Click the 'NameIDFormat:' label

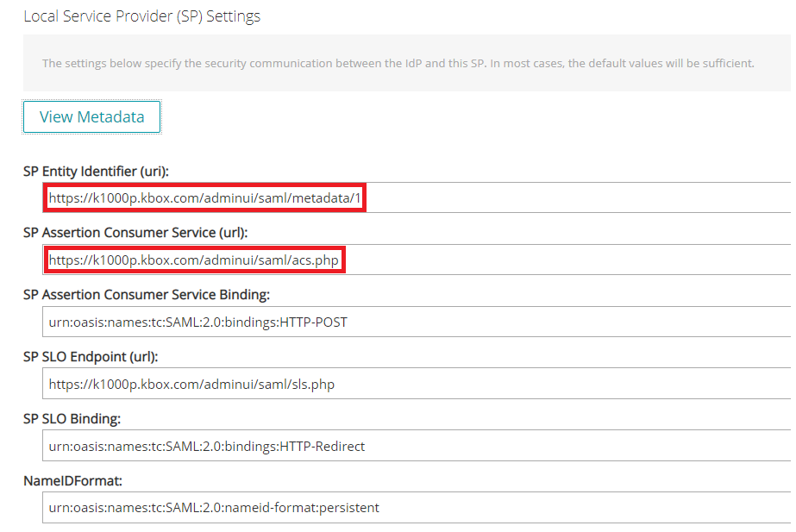73,481
